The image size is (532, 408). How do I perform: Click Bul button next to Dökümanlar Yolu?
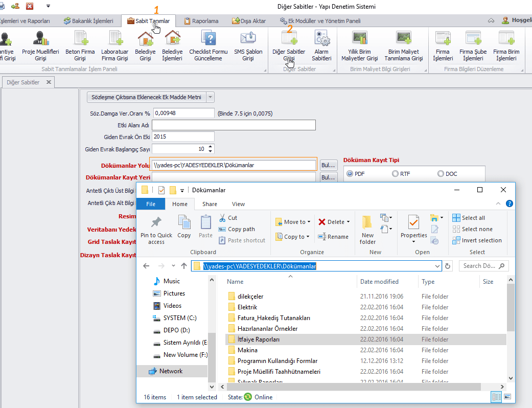(x=329, y=165)
